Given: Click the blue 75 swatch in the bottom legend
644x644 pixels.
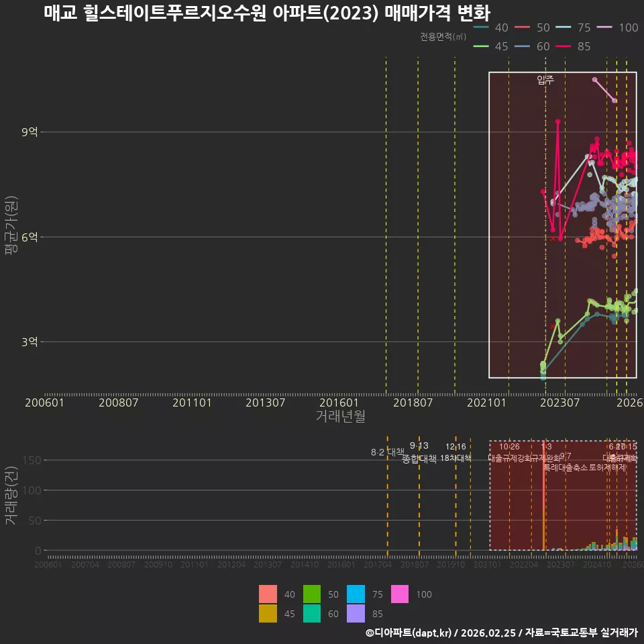Looking at the screenshot, I should (356, 594).
